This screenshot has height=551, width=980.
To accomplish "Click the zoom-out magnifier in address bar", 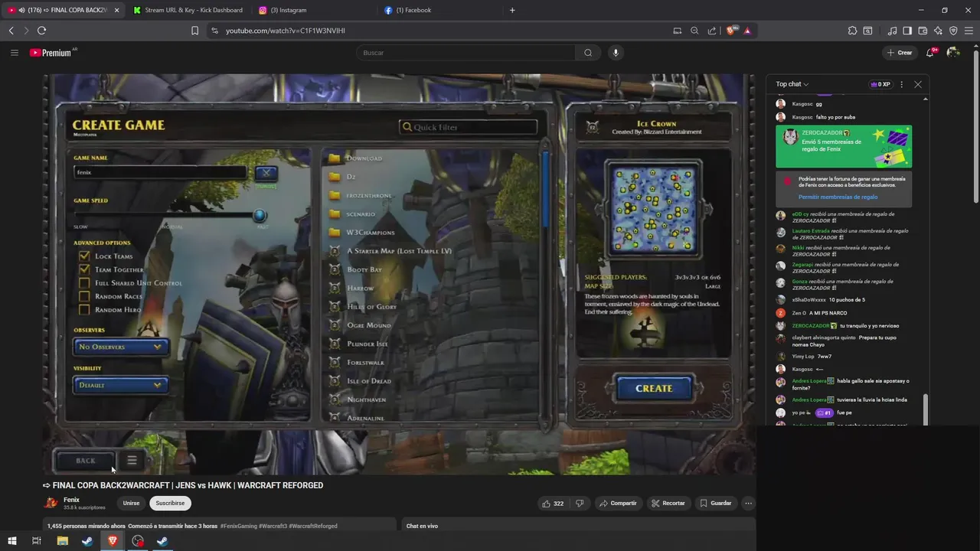I will 694,31.
